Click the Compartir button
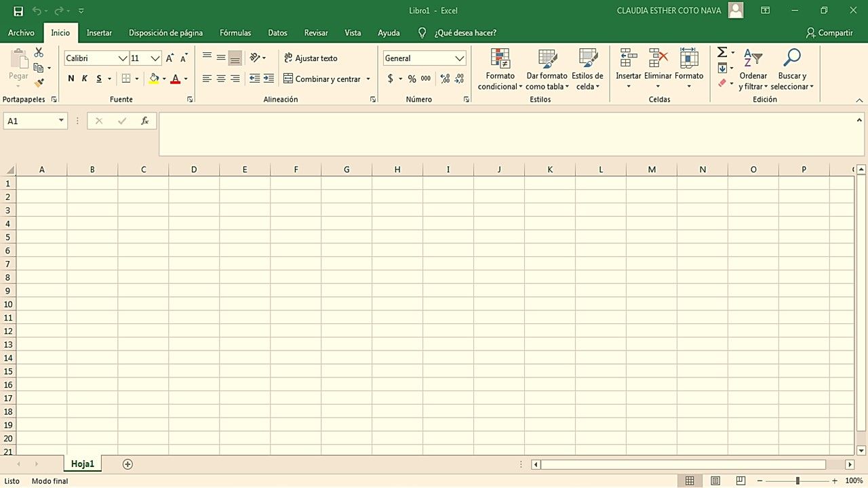The height and width of the screenshot is (488, 868). tap(829, 33)
